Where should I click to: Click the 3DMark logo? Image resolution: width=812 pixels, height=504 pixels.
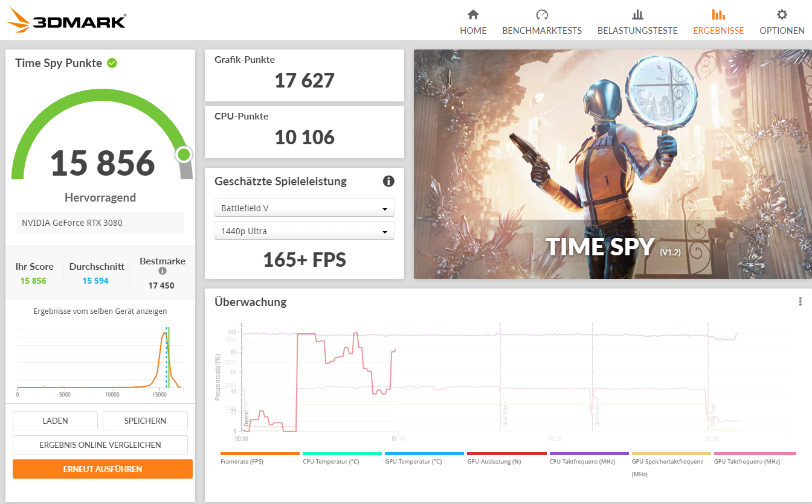66,20
